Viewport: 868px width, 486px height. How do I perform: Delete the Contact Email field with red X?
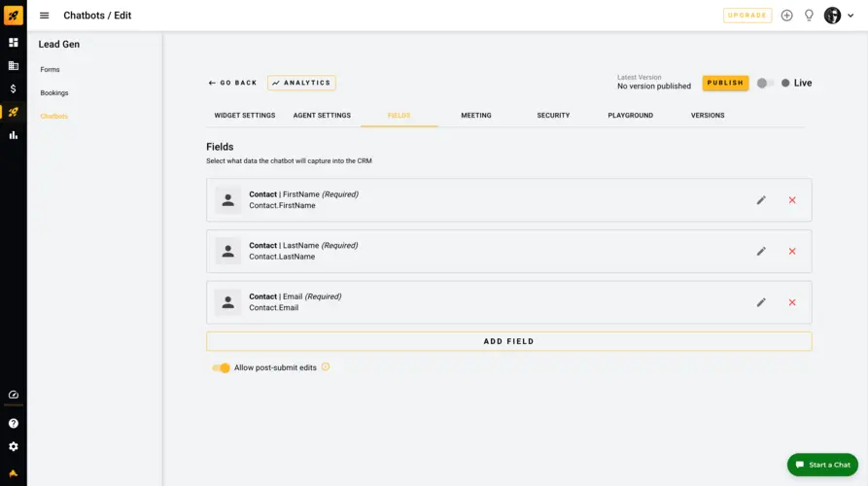792,302
